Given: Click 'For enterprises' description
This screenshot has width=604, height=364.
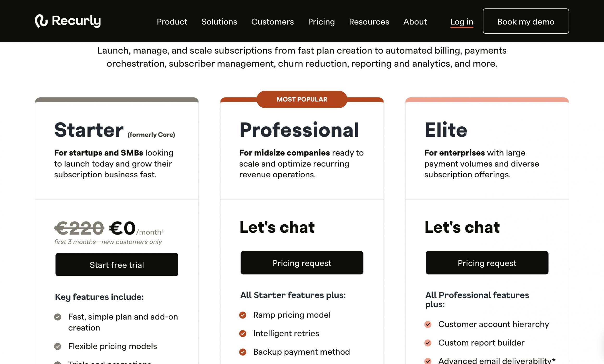Looking at the screenshot, I should (x=482, y=164).
